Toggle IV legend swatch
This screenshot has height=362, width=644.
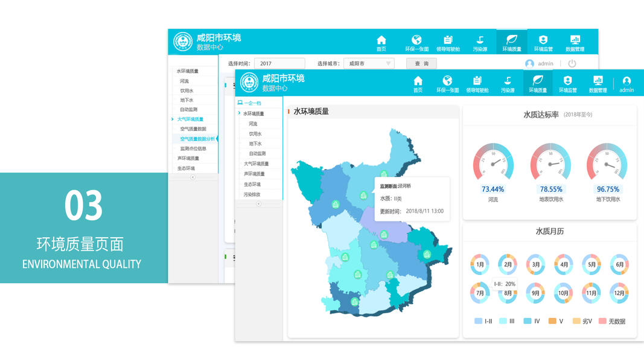coord(528,321)
